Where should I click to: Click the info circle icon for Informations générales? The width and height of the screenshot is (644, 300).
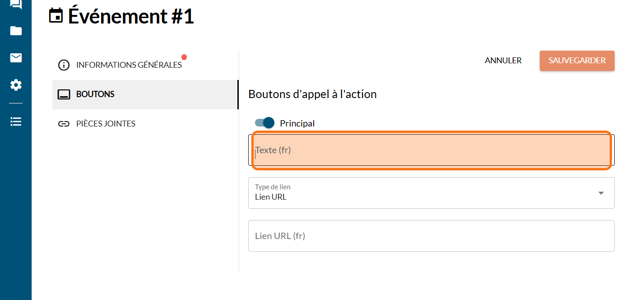point(64,65)
